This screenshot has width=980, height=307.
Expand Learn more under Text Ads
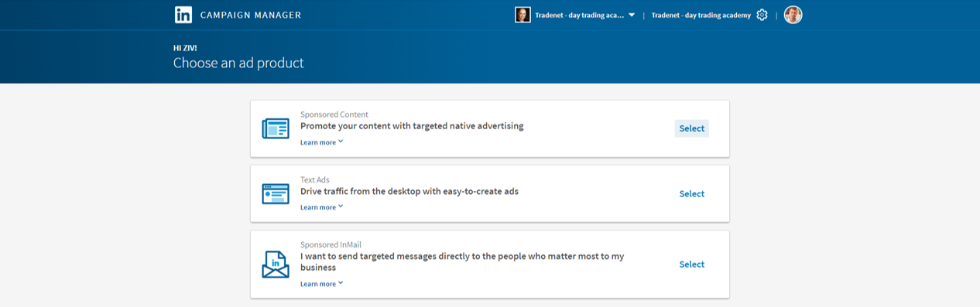point(321,207)
